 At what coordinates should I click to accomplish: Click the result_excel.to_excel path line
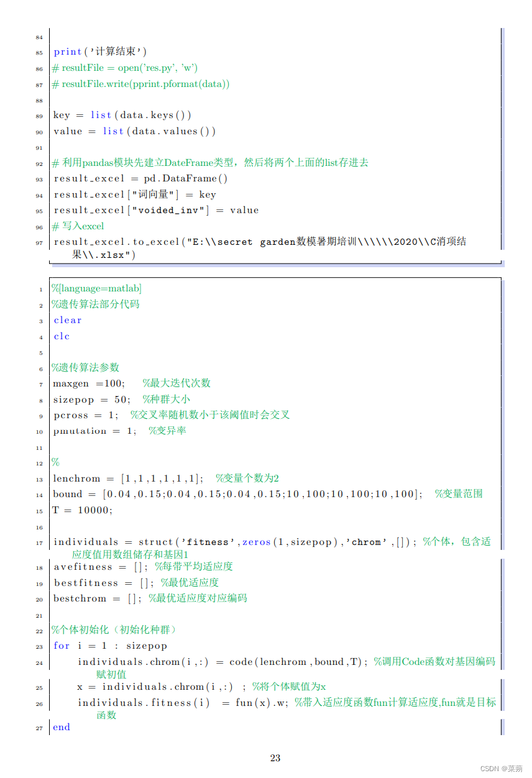pyautogui.click(x=260, y=247)
